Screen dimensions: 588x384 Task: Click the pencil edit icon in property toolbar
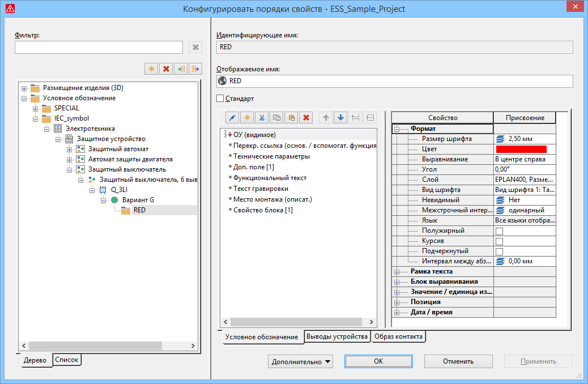click(232, 118)
